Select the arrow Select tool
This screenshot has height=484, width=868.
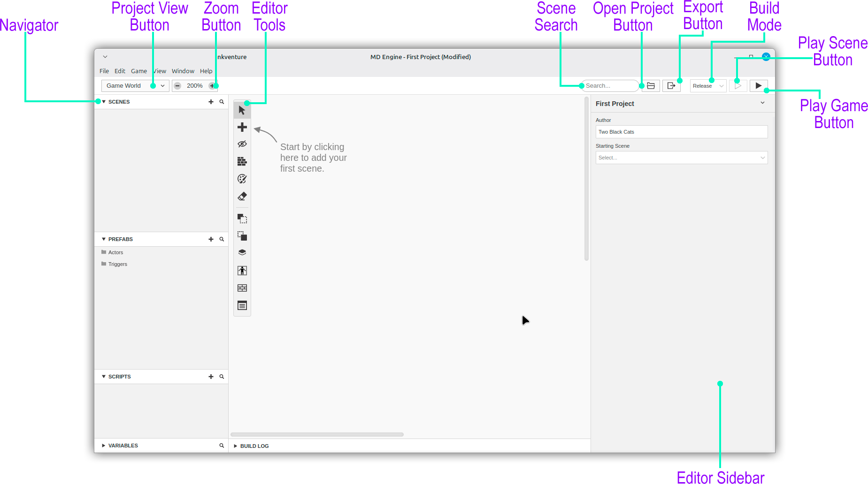pos(242,110)
